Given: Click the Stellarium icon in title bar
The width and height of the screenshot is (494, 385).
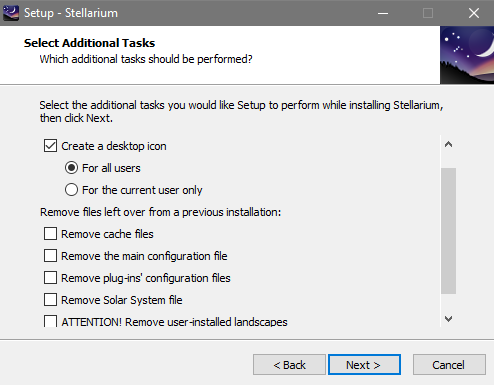Looking at the screenshot, I should [11, 13].
